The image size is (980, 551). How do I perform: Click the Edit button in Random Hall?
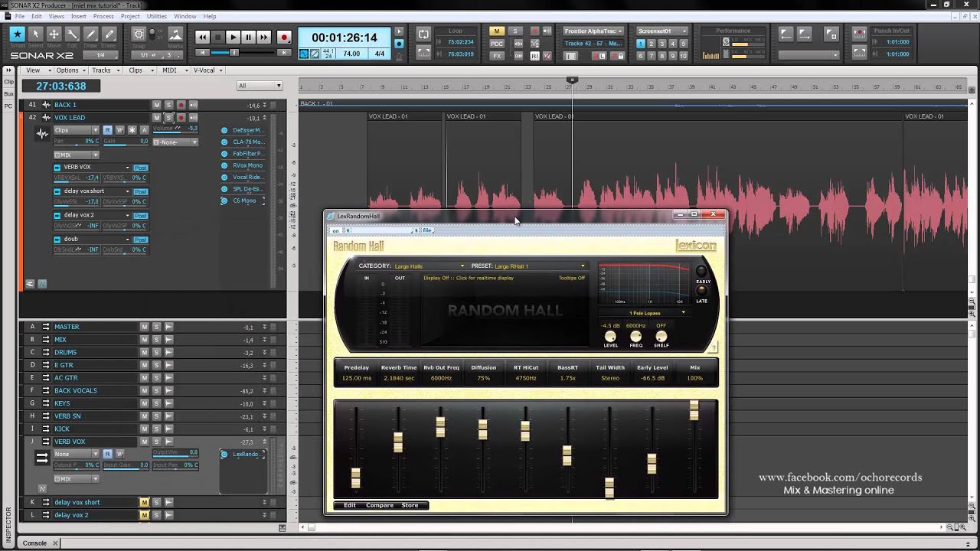pyautogui.click(x=350, y=505)
